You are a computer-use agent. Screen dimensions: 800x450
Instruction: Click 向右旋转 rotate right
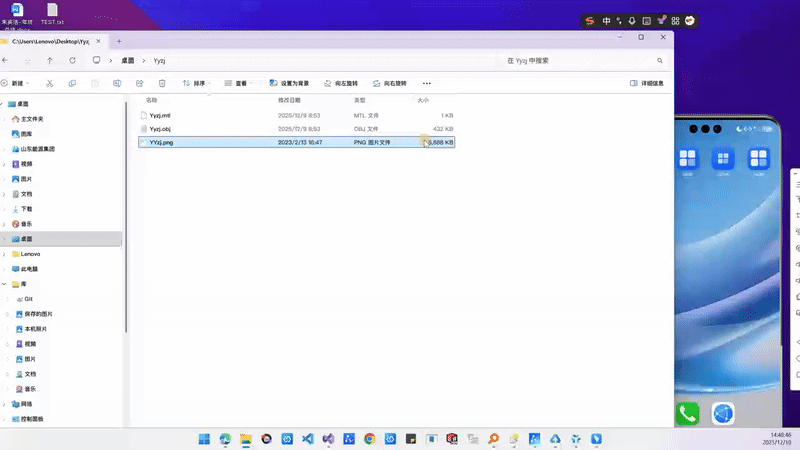(x=390, y=83)
